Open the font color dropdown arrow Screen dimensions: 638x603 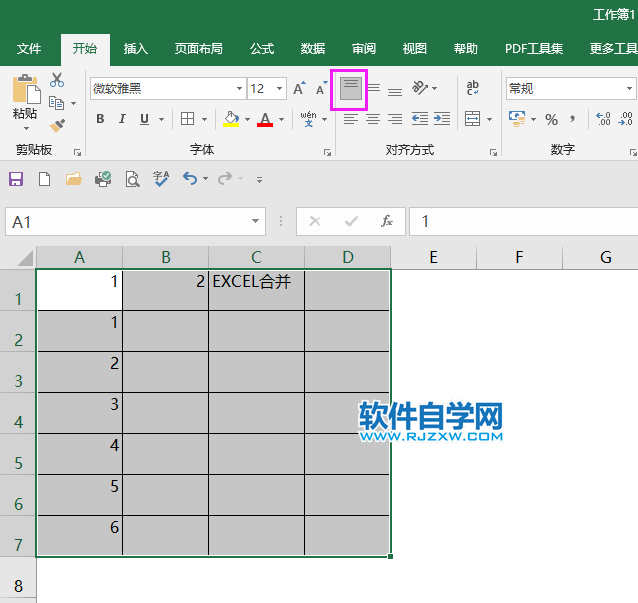click(x=282, y=119)
